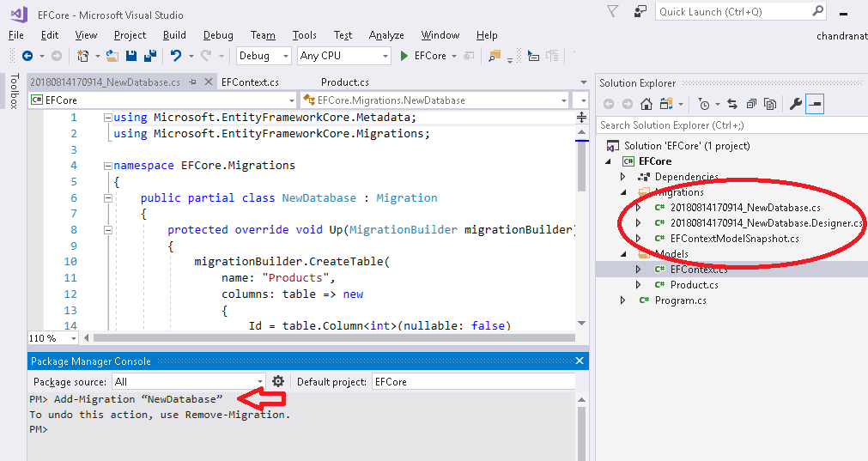
Task: Open the File menu
Action: point(16,35)
